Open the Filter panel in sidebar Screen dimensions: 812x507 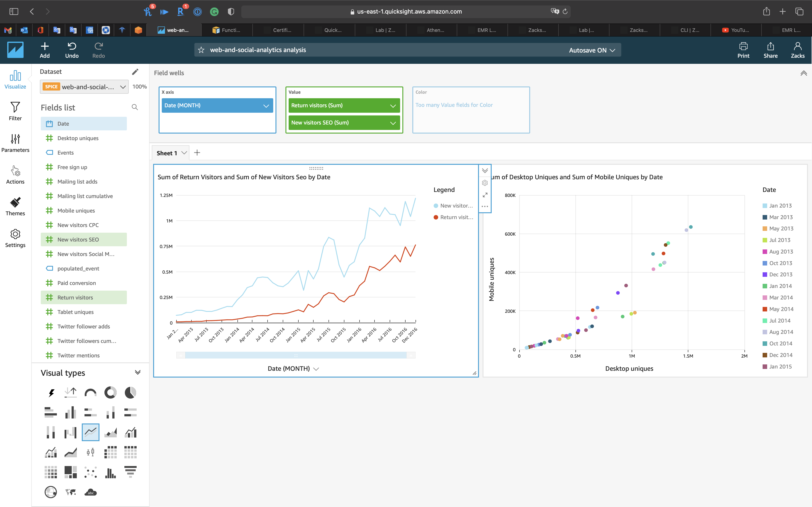coord(15,111)
